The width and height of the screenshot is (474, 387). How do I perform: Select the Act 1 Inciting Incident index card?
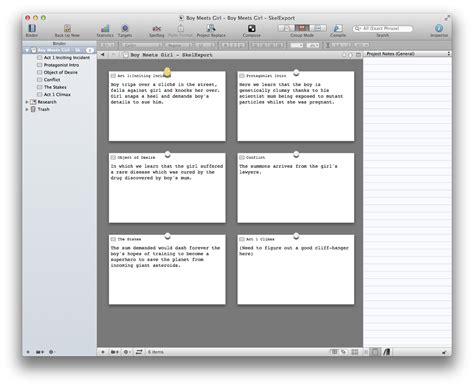(x=167, y=106)
